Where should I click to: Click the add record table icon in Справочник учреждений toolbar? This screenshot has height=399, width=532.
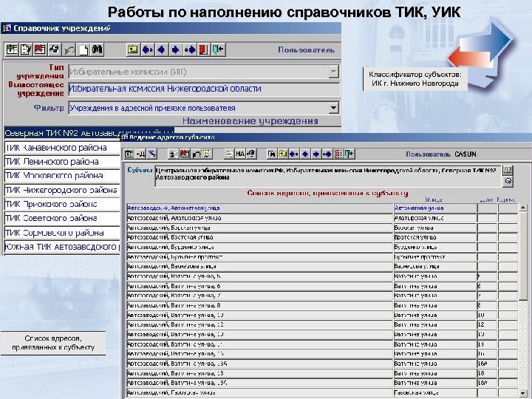(x=12, y=50)
